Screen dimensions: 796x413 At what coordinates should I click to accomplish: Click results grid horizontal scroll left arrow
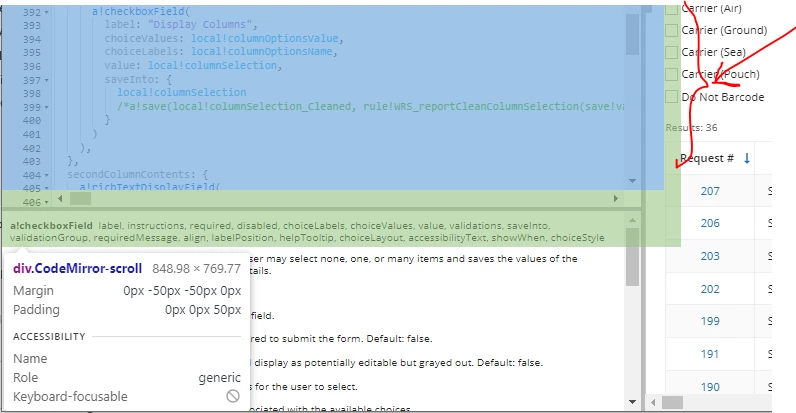653,403
